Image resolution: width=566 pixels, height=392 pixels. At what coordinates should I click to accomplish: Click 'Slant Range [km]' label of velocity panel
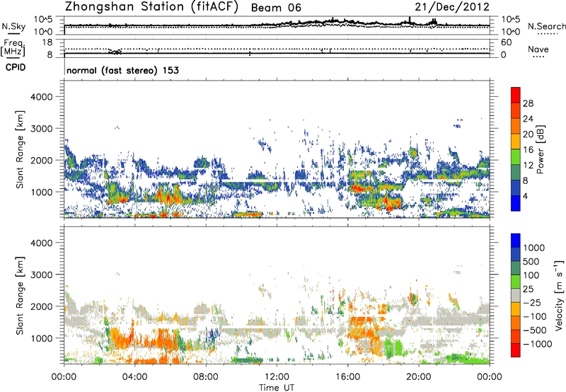(20, 295)
